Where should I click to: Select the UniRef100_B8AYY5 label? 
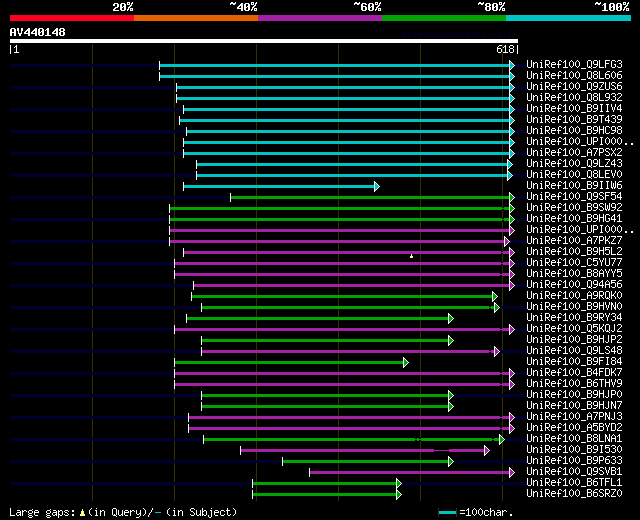click(x=574, y=274)
